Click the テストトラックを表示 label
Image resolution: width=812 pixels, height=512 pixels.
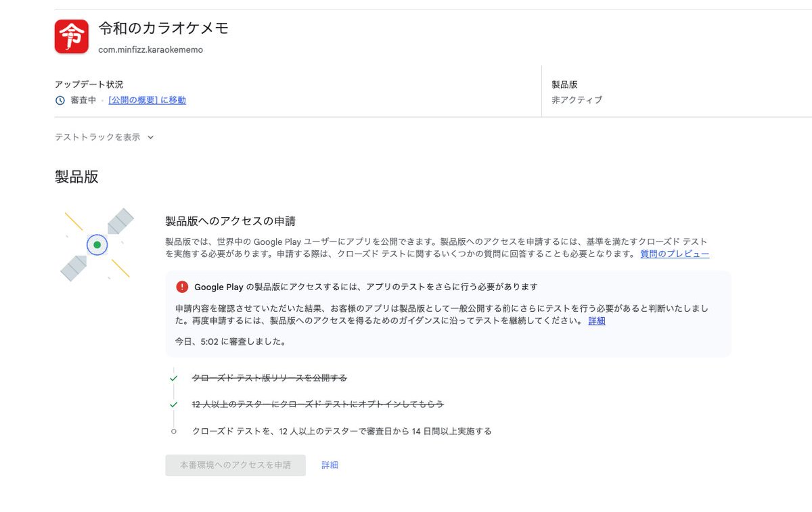click(x=97, y=137)
